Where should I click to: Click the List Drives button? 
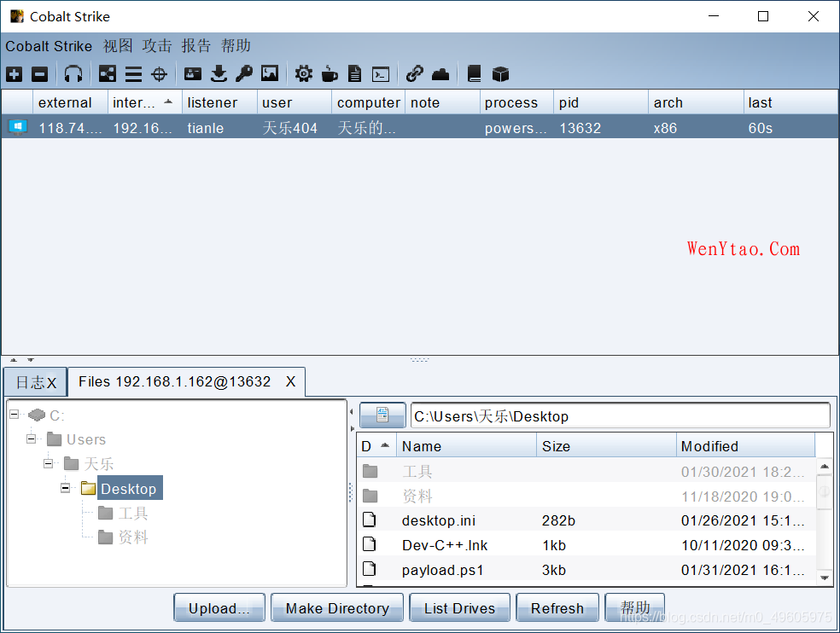pos(459,607)
